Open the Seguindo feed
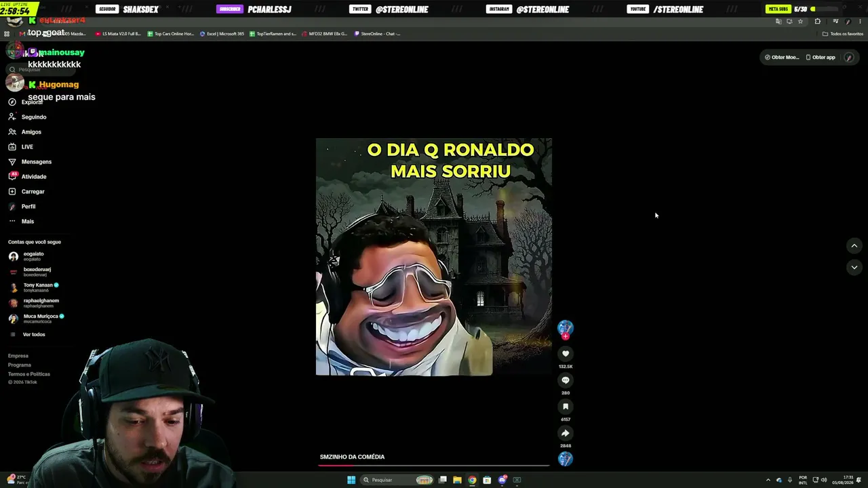868x488 pixels. pyautogui.click(x=27, y=117)
